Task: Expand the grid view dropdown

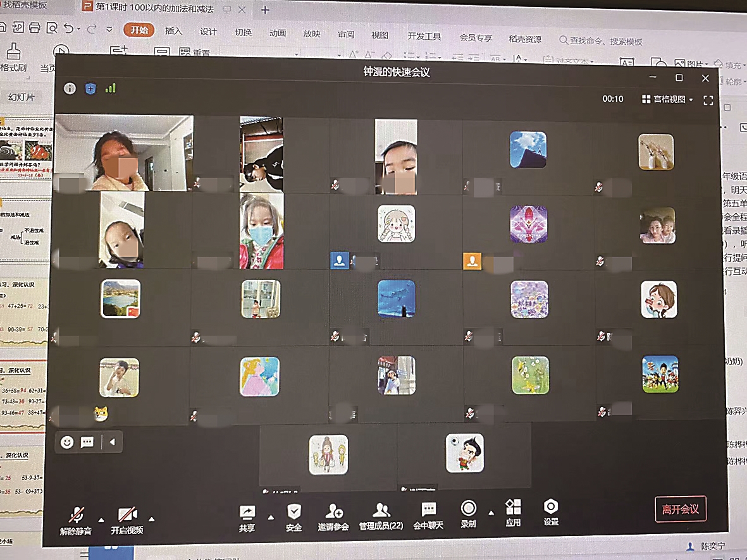Action: click(x=667, y=99)
